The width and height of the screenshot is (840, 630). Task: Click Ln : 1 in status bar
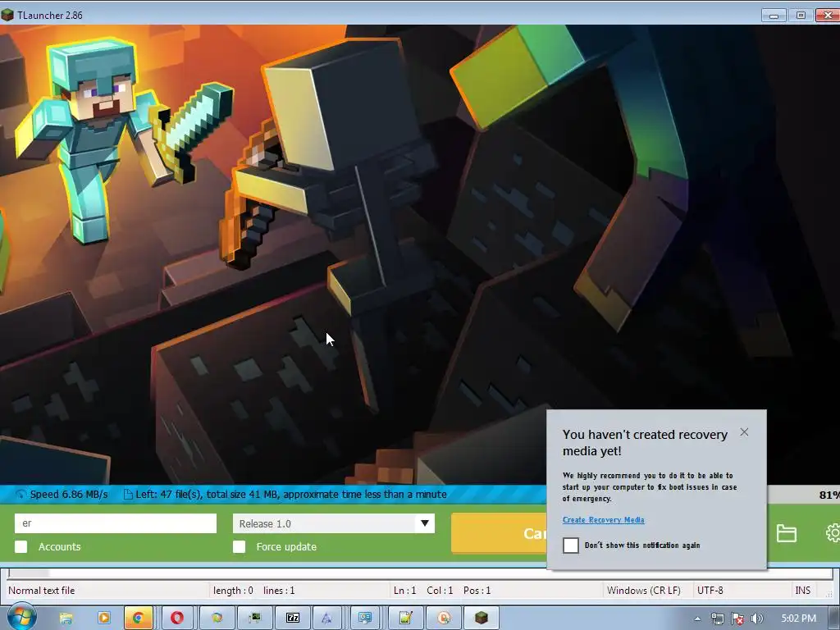click(x=404, y=591)
